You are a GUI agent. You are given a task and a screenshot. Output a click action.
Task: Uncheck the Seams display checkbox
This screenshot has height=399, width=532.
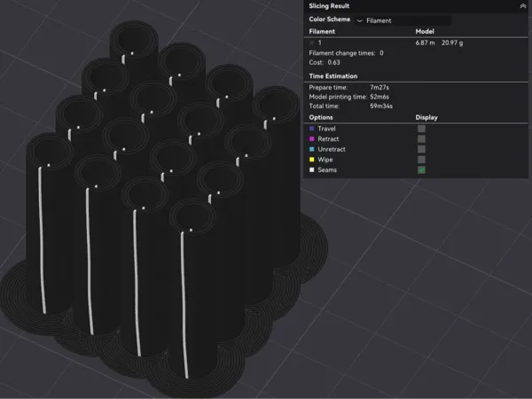pyautogui.click(x=421, y=170)
